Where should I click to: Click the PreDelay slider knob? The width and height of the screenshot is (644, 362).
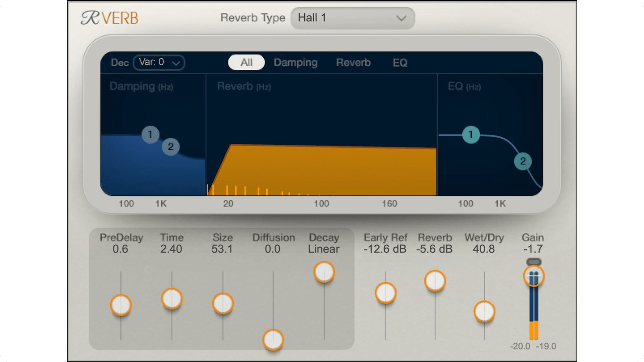point(121,305)
